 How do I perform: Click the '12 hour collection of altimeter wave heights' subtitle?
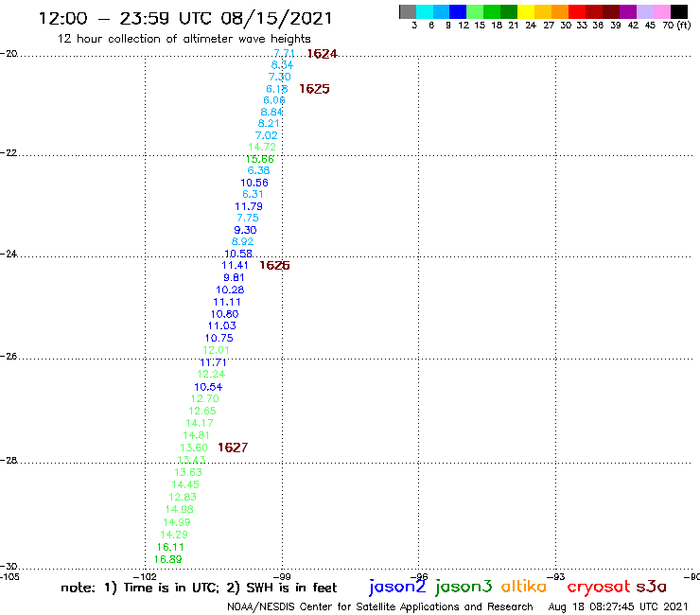[x=184, y=39]
